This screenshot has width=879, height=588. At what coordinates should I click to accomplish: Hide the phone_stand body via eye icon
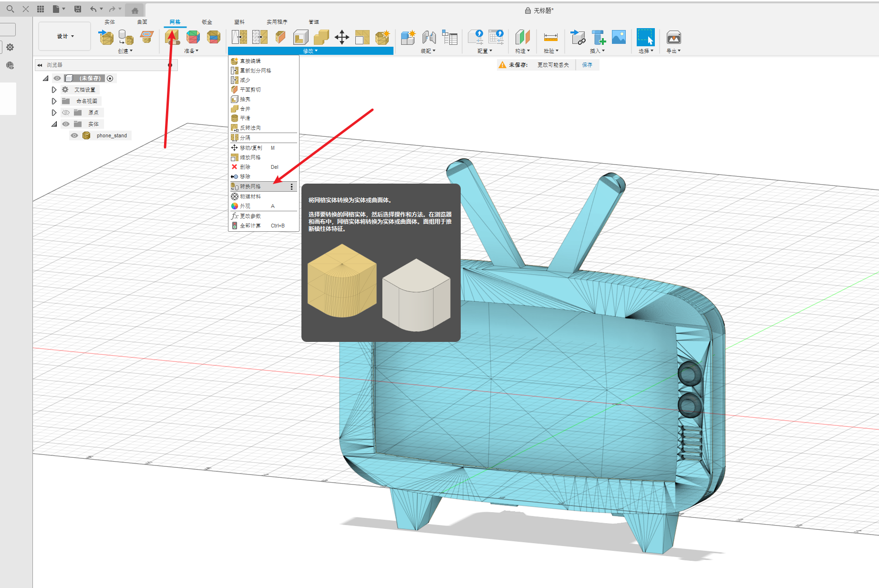(x=74, y=135)
